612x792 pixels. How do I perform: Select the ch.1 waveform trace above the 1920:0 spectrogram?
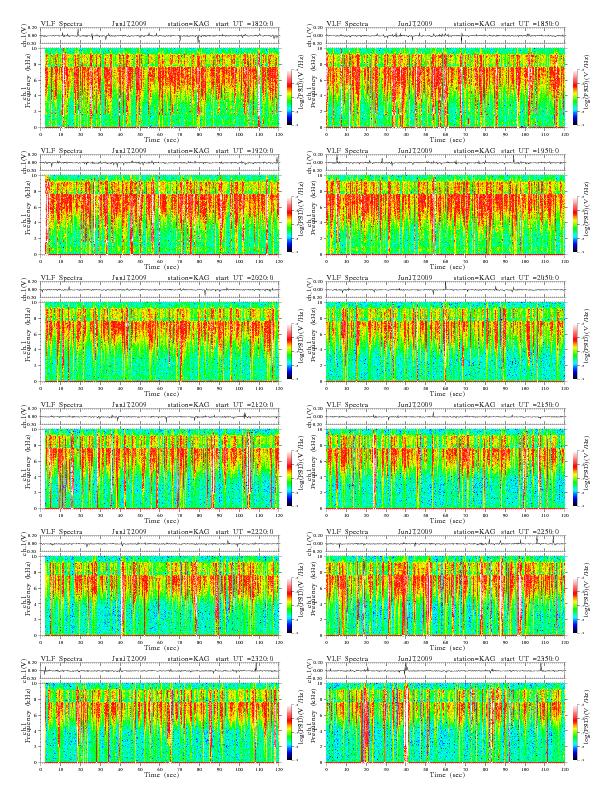pos(160,163)
